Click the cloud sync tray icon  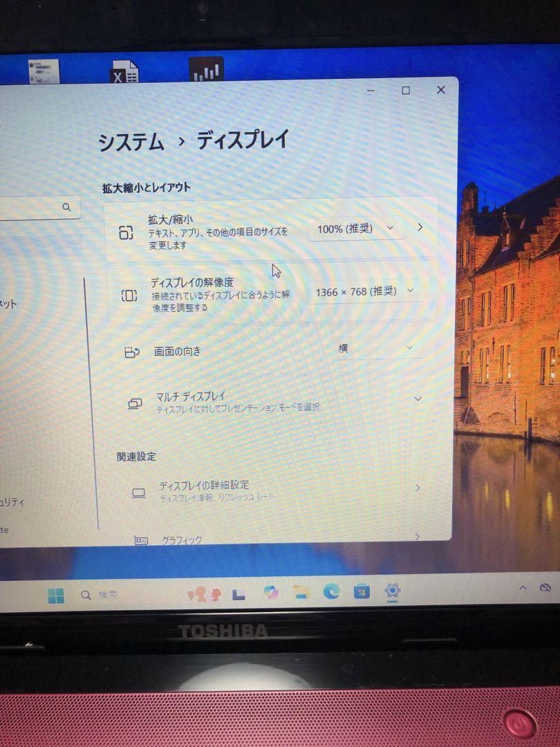(x=545, y=587)
